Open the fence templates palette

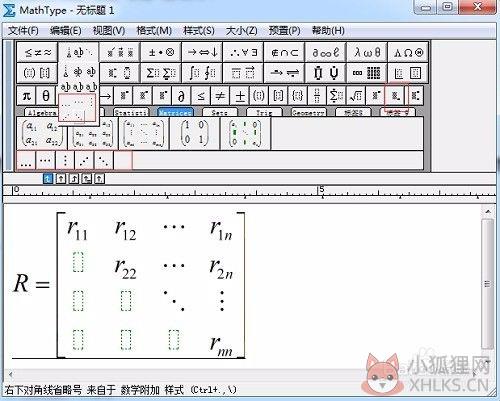[x=37, y=73]
